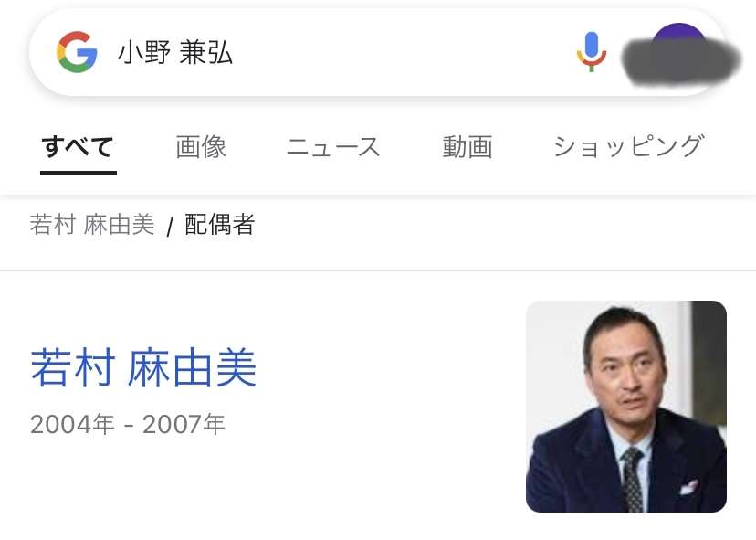Viewport: 756px width, 540px height.
Task: Click the 2004年 - 2007年 date text
Action: click(128, 424)
